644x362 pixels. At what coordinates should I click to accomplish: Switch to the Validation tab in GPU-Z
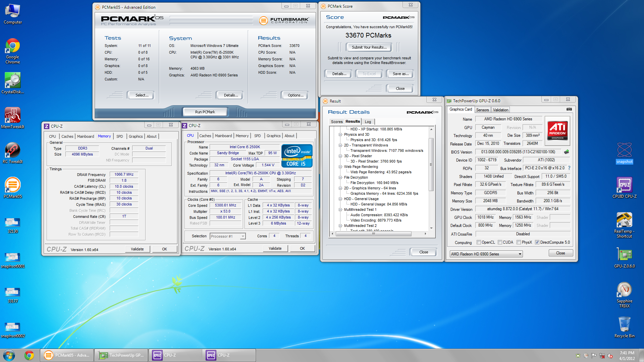click(500, 110)
